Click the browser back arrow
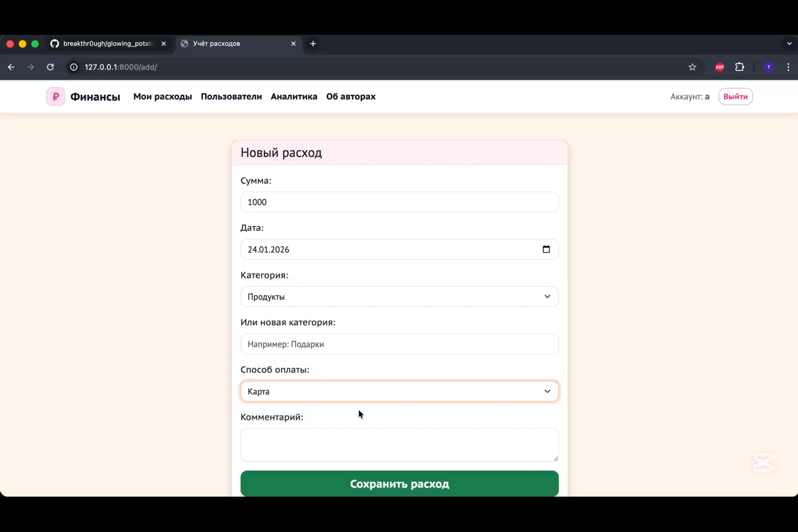This screenshot has width=798, height=532. click(11, 67)
